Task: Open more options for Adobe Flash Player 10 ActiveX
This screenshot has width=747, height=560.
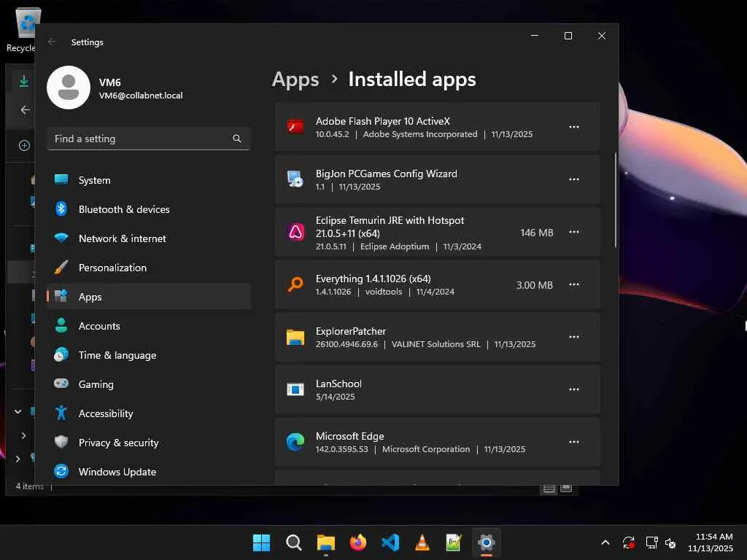Action: 574,127
